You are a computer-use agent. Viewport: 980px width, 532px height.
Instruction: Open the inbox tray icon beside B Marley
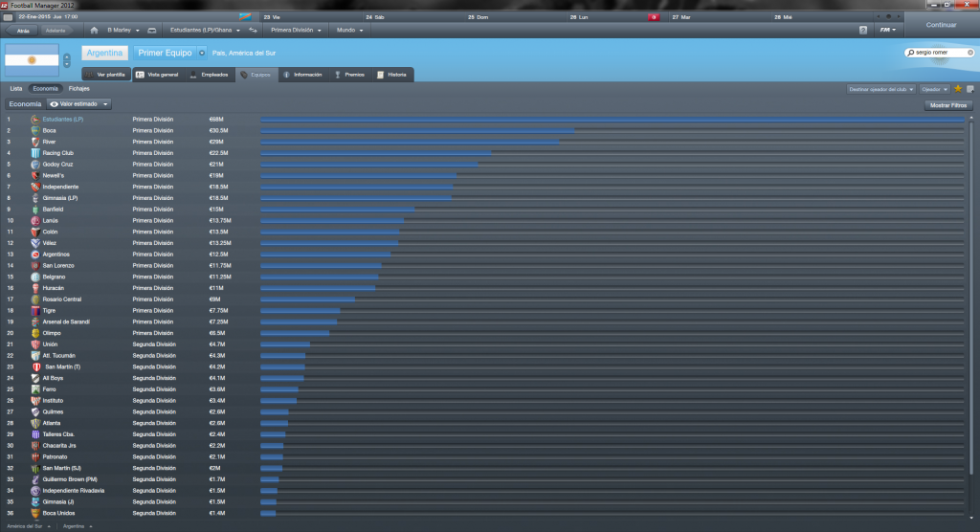tap(152, 30)
